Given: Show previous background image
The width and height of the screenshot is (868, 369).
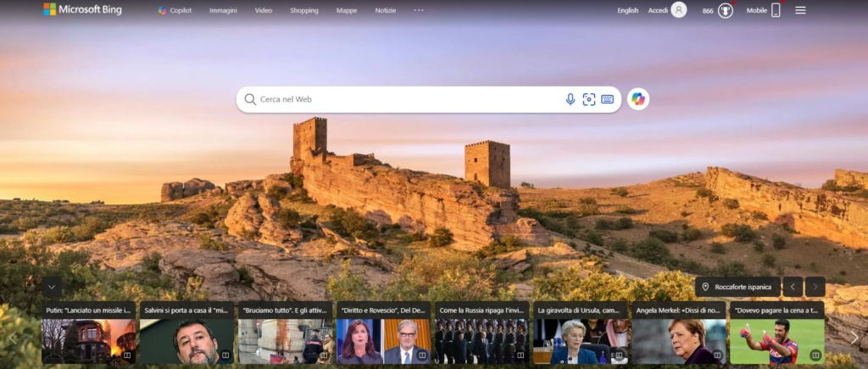Looking at the screenshot, I should pos(793,287).
